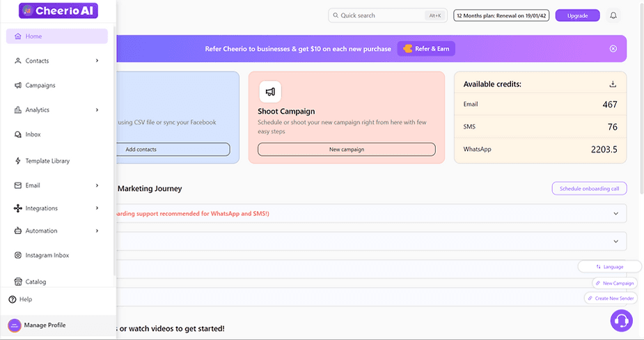Screen dimensions: 644x340
Task: Click the Integrations nodes icon
Action: click(17, 208)
